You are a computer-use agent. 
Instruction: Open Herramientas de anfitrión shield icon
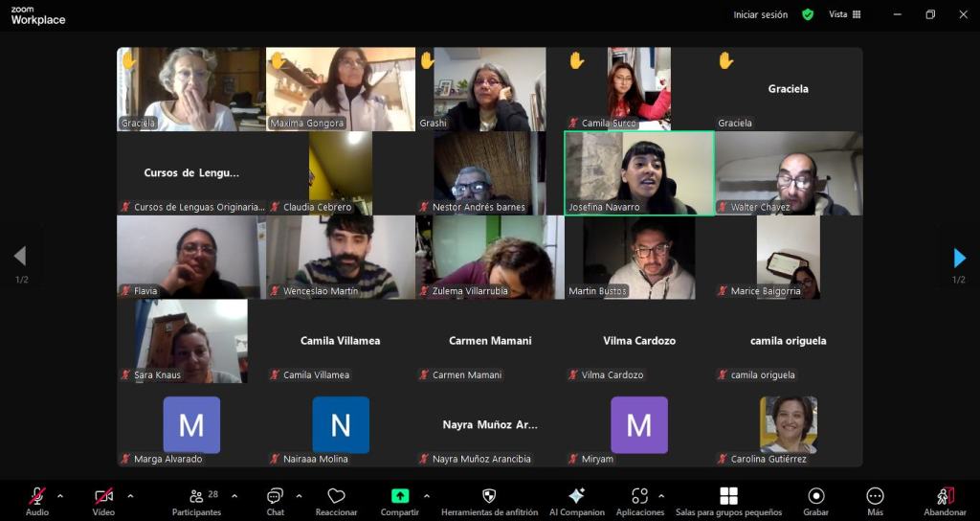tap(489, 496)
